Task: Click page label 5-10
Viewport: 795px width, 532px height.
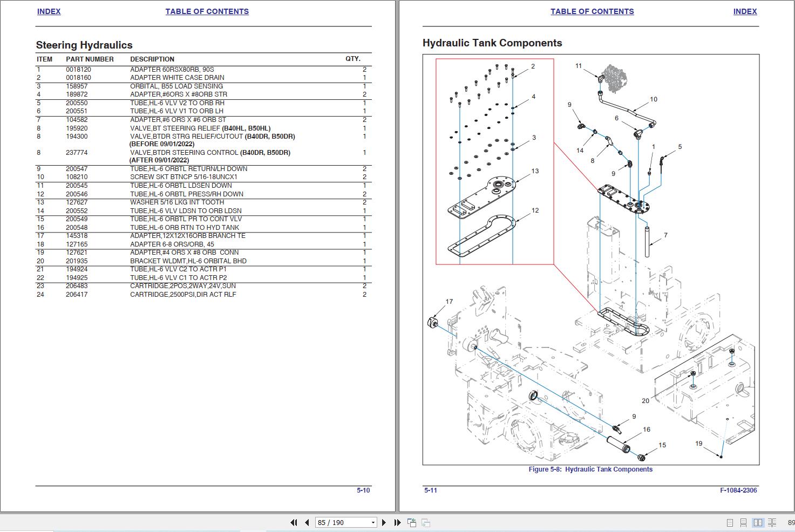Action: coord(363,490)
